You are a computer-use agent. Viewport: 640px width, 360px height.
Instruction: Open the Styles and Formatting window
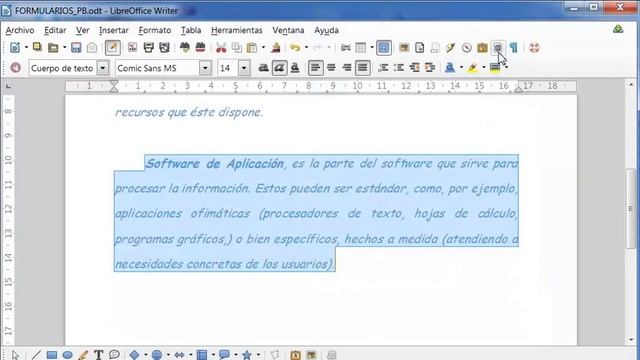[16, 67]
